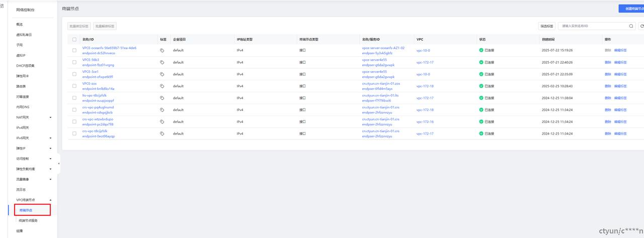Open 对等连接 in the sidebar
This screenshot has width=644, height=238.
(22, 96)
